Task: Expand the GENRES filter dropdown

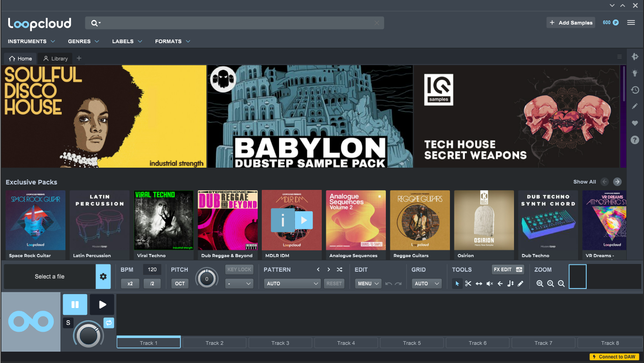Action: click(84, 41)
